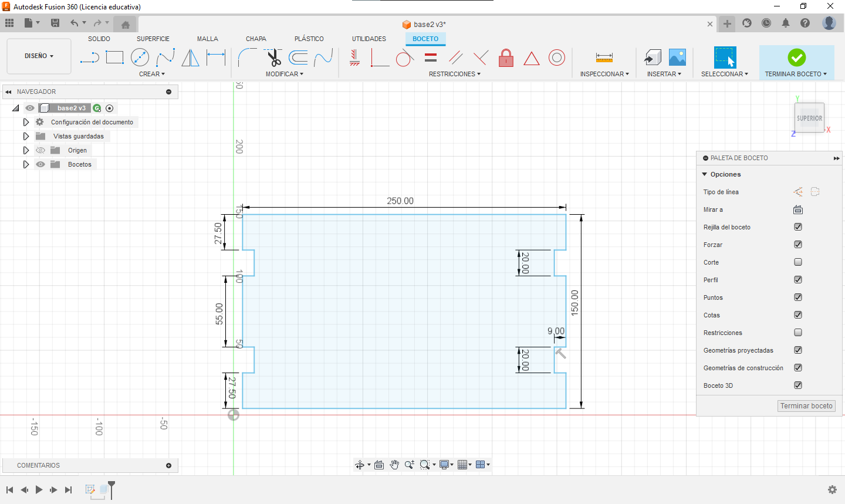Open the notifications bell

coord(786,23)
